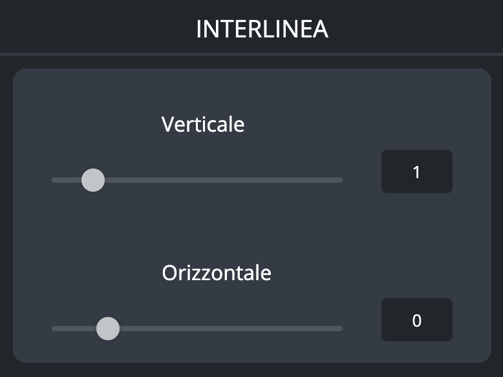Click the Orizzontale label text
Screen dimensions: 503x377
pyautogui.click(x=216, y=273)
